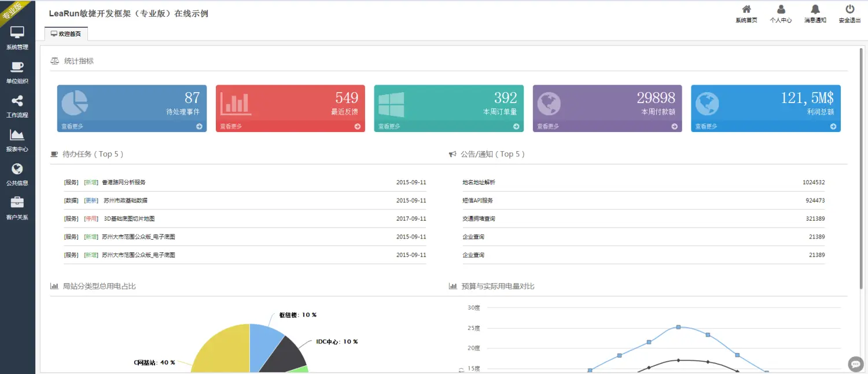Click 查看更多 on 利润总额 card
The image size is (868, 374).
[707, 126]
